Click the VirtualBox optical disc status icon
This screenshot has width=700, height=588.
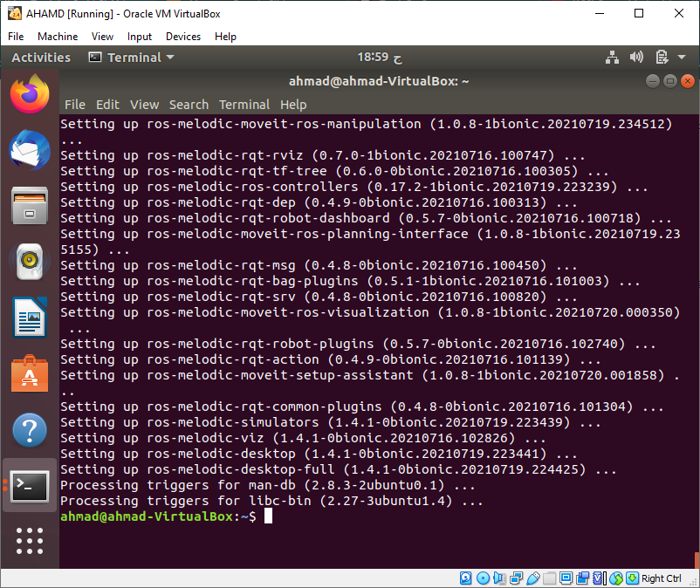tap(483, 578)
